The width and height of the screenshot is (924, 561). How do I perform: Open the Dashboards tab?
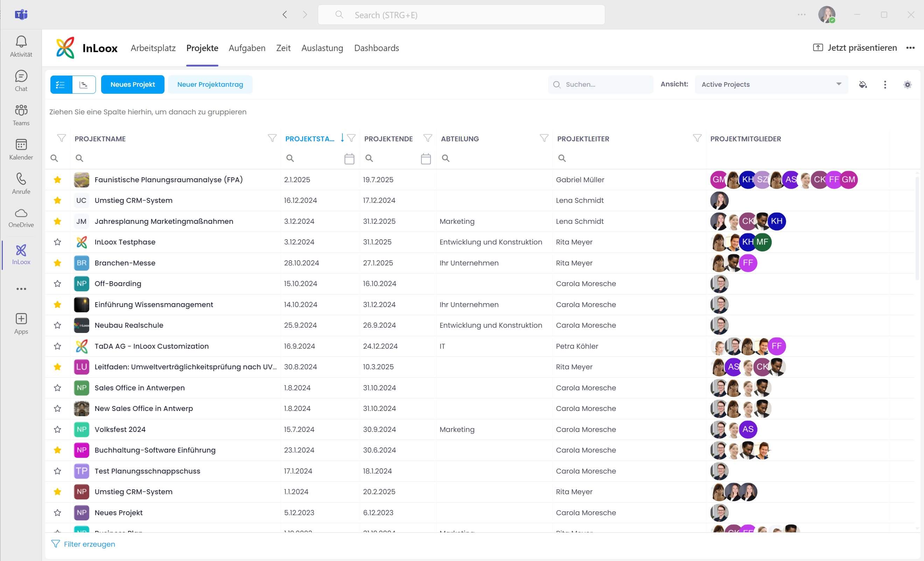pyautogui.click(x=377, y=48)
